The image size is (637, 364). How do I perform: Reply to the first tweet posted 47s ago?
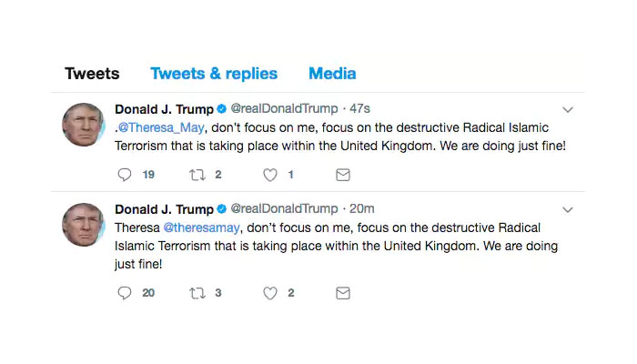(126, 175)
